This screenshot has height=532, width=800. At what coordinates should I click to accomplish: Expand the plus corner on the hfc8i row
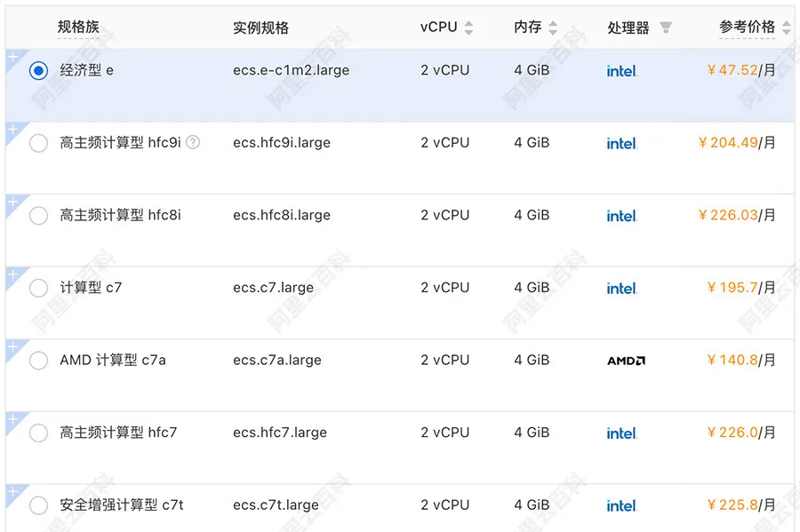pos(12,202)
